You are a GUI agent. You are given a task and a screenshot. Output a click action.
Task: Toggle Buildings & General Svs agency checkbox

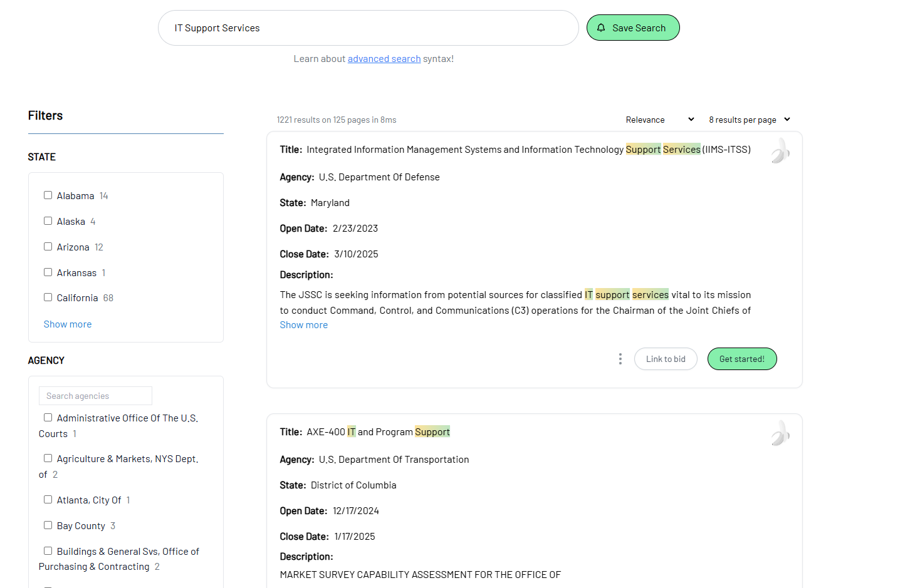48,551
